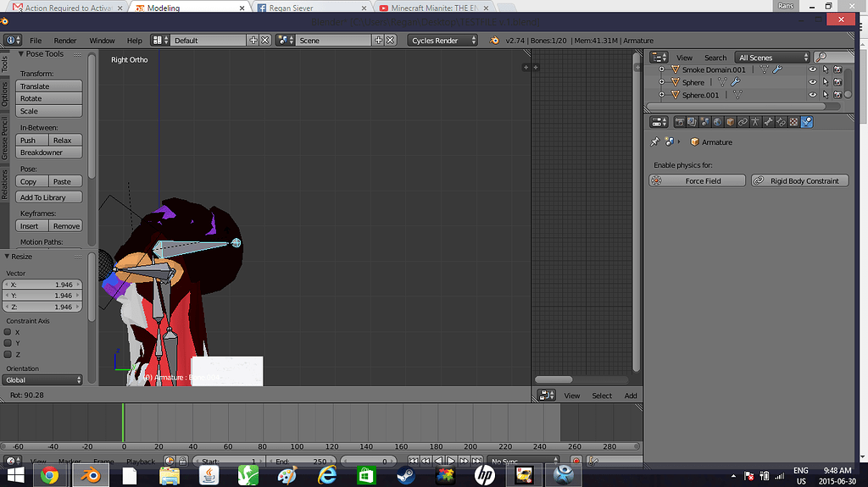Open the World properties tab globe icon
This screenshot has width=868, height=487.
click(717, 122)
